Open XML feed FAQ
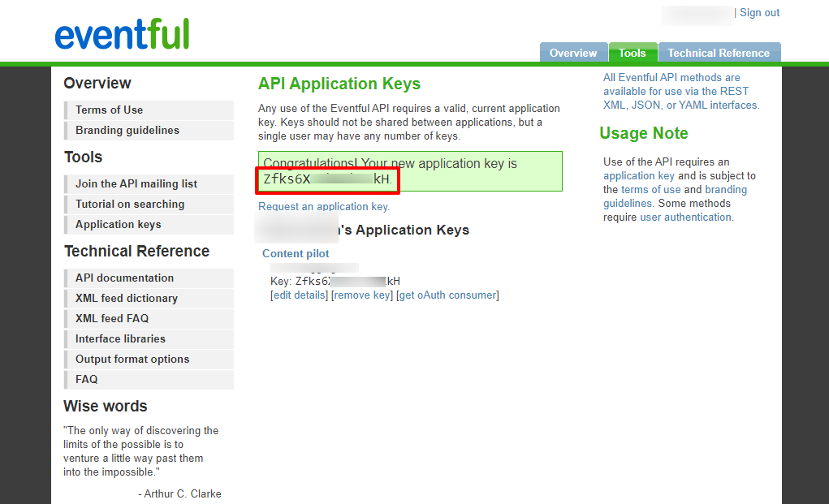829x504 pixels. (149, 319)
